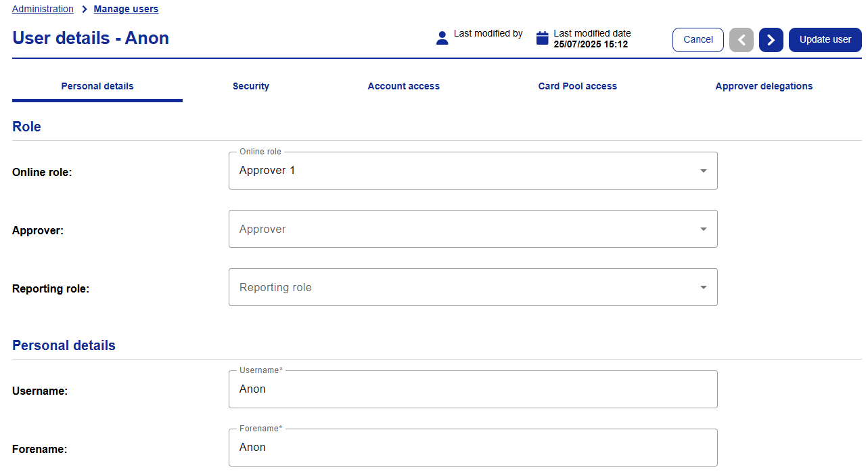Open the Reporting role dropdown
This screenshot has height=476, width=868.
(x=473, y=287)
